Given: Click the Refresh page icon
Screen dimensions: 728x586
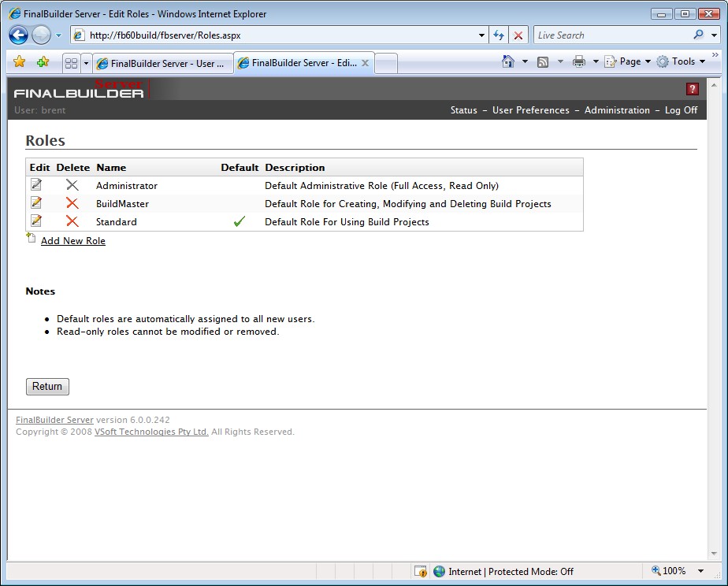Looking at the screenshot, I should pos(499,35).
